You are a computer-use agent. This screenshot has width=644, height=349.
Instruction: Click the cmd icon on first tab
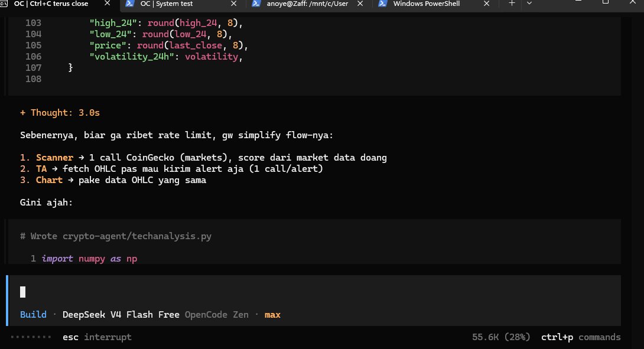pos(4,4)
